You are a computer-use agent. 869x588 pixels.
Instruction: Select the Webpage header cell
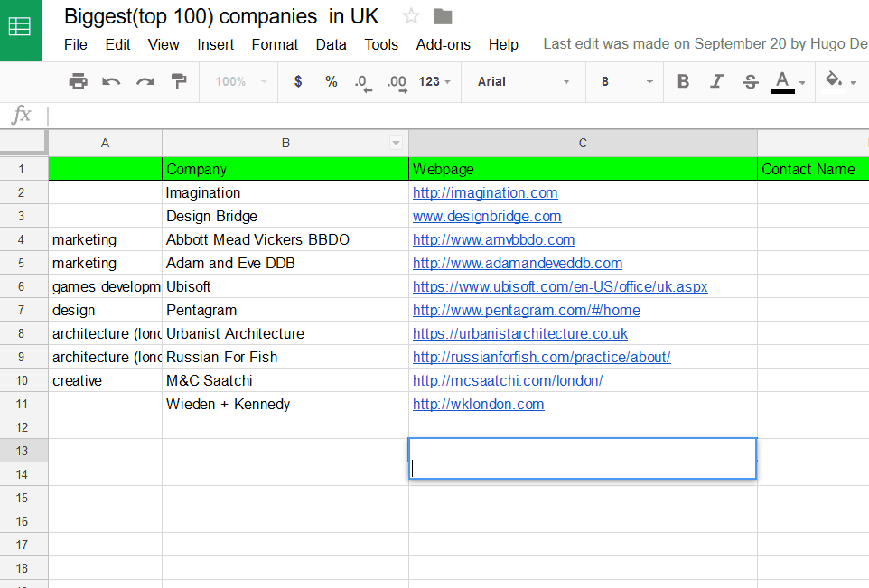[x=583, y=169]
